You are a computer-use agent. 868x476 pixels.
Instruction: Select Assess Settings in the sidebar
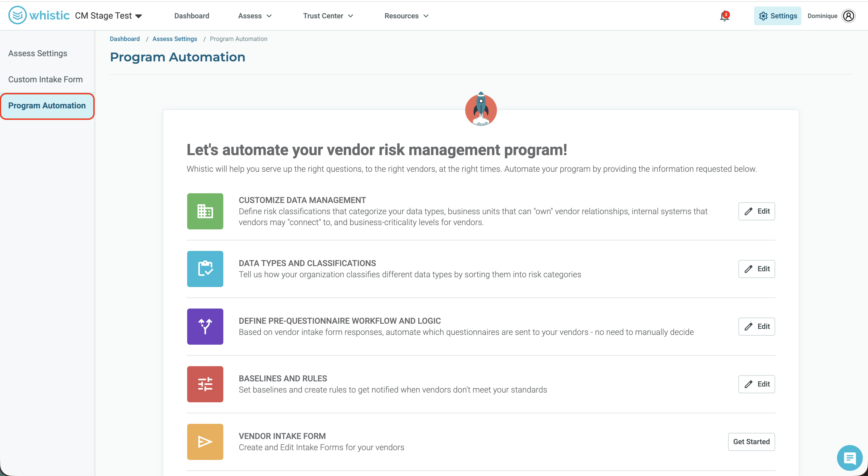38,53
